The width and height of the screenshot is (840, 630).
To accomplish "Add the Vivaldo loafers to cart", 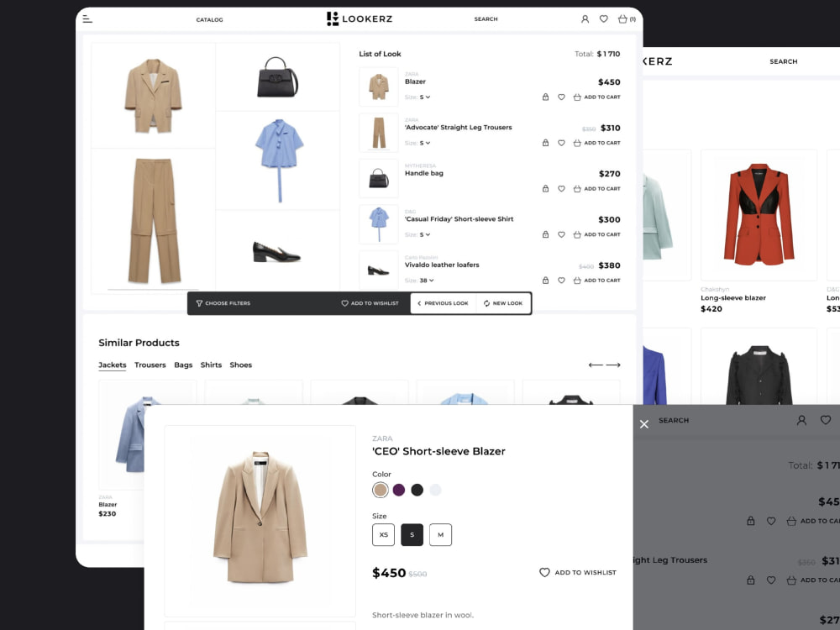I will [596, 281].
